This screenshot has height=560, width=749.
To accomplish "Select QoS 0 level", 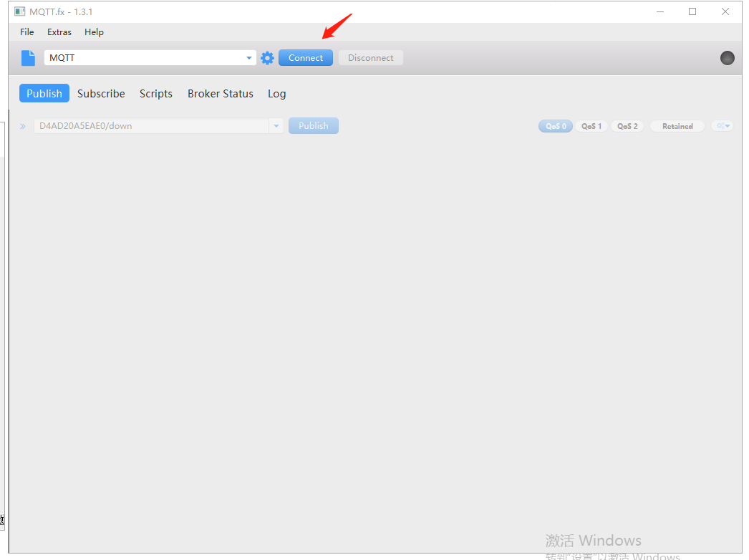I will (x=556, y=126).
